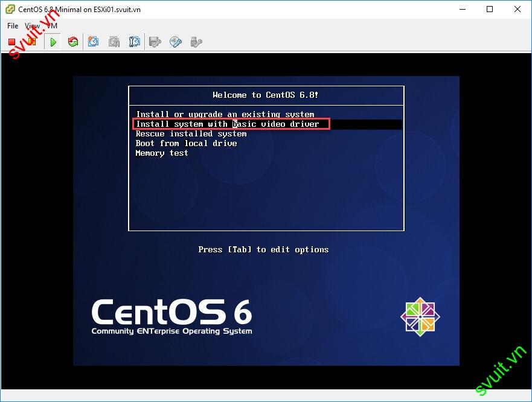Click the colorful CentOS pinwheel emblem

[x=420, y=317]
